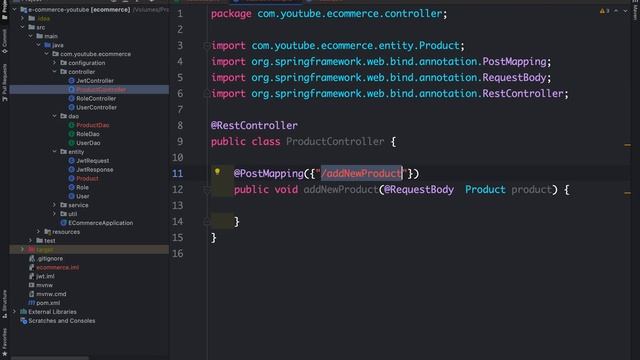Collapse the java source folder
640x360 pixels.
tap(38, 45)
